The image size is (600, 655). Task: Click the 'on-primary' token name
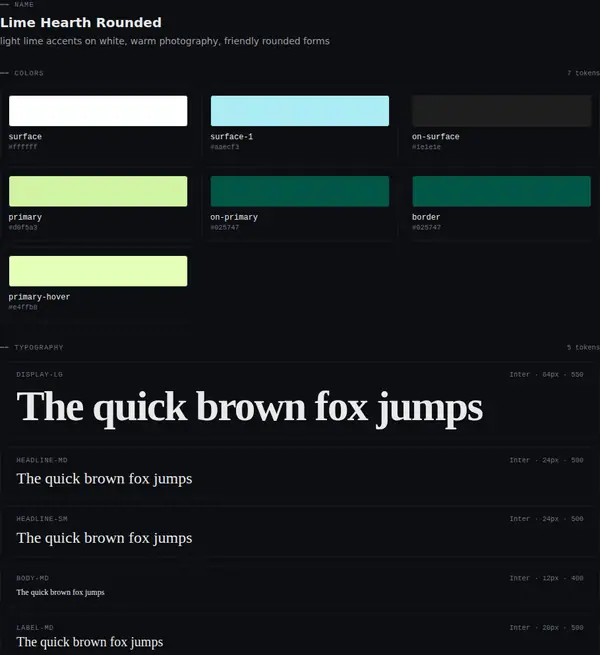(x=234, y=217)
